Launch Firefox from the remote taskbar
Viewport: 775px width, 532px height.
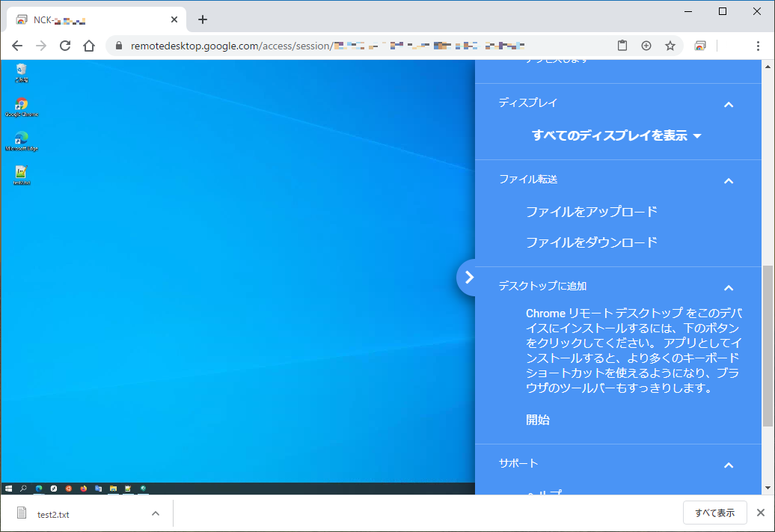(x=84, y=489)
